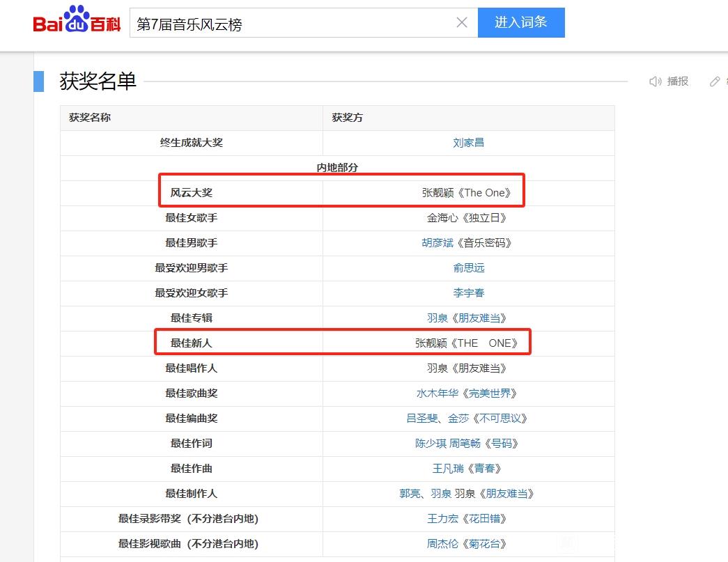Open the 《菊花台》 link

point(483,543)
